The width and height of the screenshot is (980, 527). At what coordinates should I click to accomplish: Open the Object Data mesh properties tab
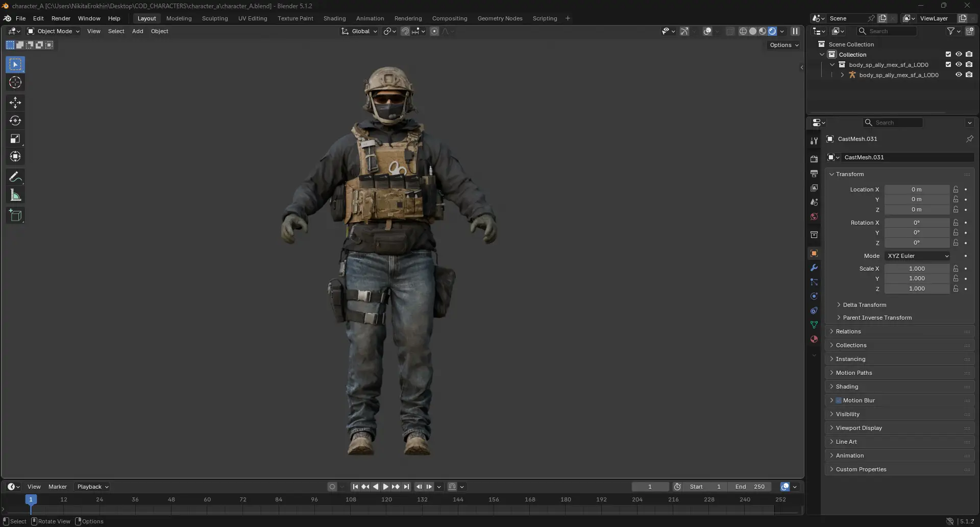pyautogui.click(x=814, y=325)
